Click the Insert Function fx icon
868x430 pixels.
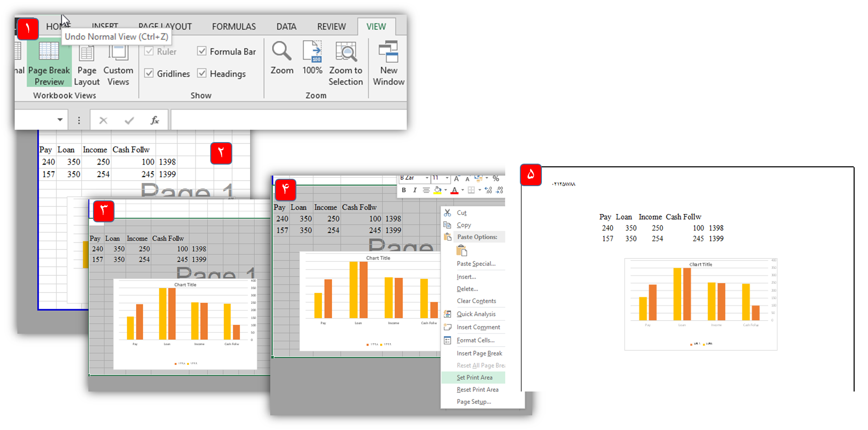pyautogui.click(x=155, y=120)
